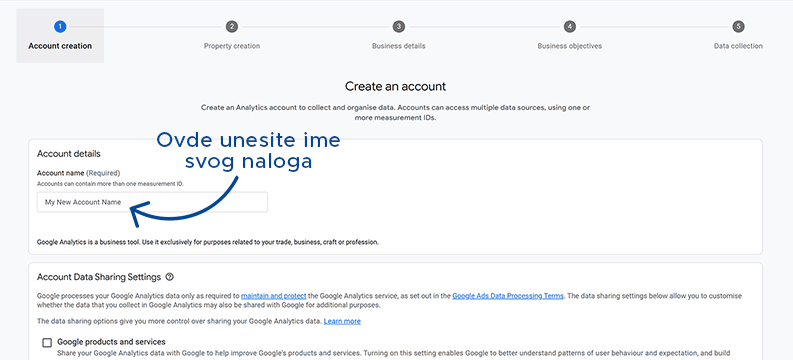Open the Learn more link
This screenshot has height=360, width=793.
click(x=342, y=321)
